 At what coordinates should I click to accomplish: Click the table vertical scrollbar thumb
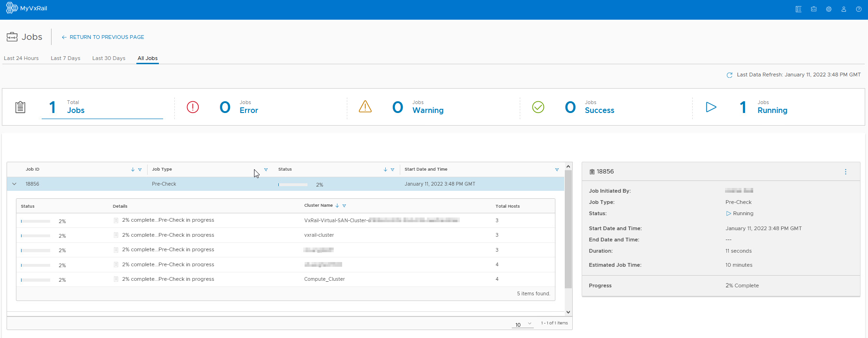pos(568,229)
